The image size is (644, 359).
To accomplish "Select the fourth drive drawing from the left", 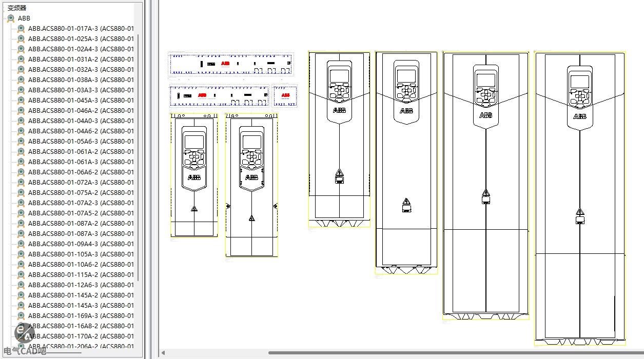I will [406, 163].
